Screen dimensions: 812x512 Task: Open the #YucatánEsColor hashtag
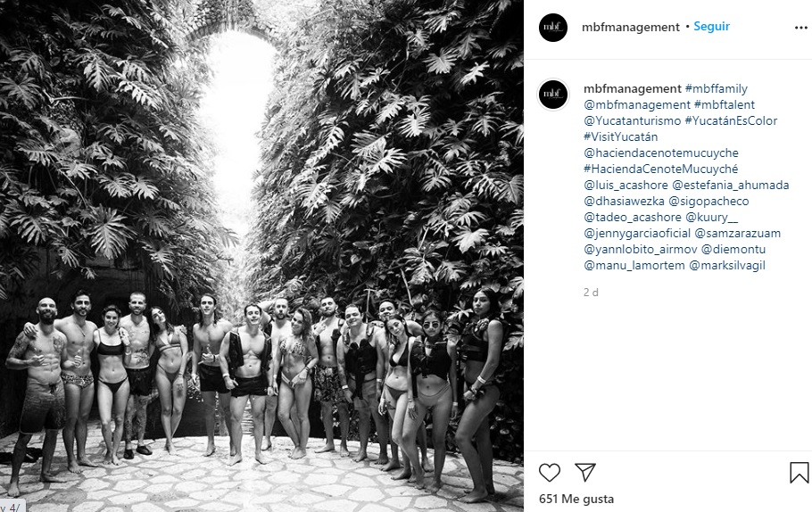click(x=731, y=120)
